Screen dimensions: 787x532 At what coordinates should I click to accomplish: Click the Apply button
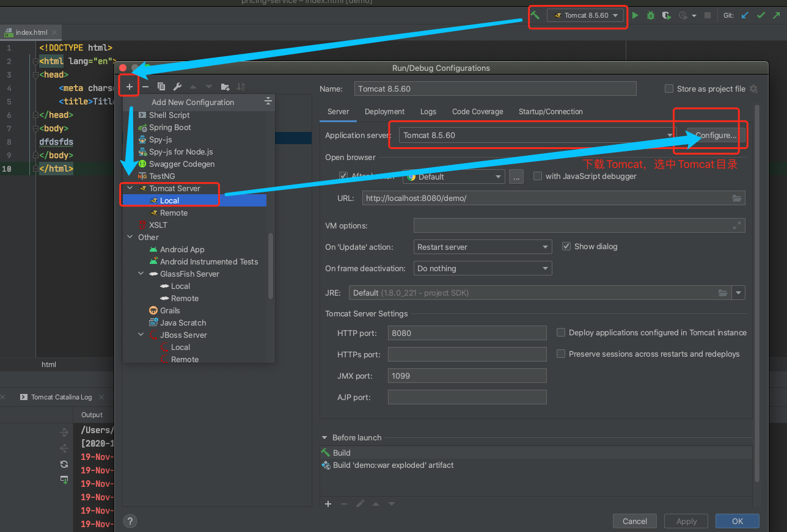(686, 521)
